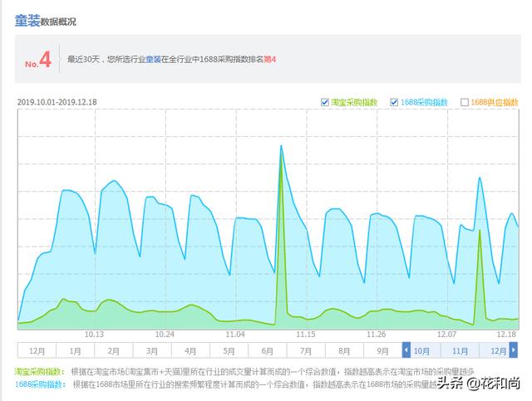The image size is (532, 401).
Task: Click the No.4 rank badge
Action: point(38,60)
